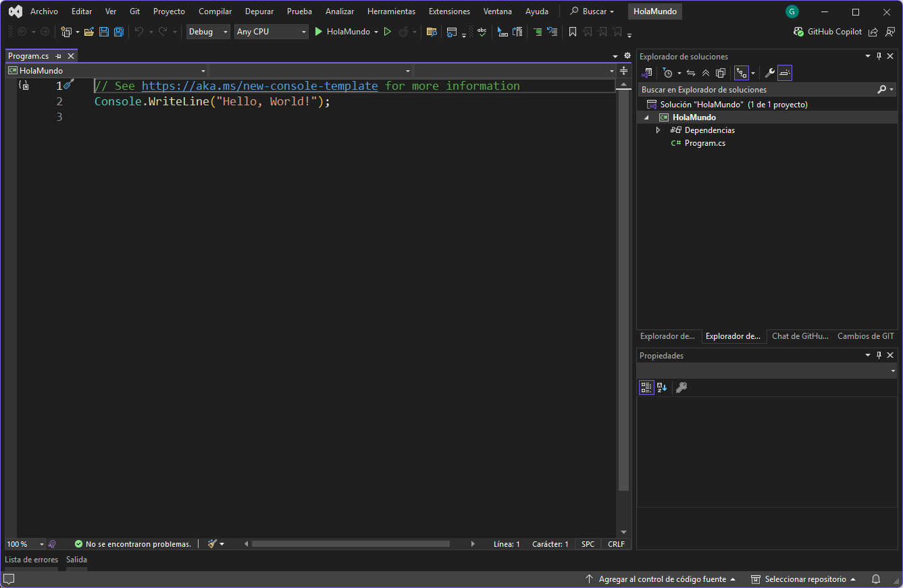Pin the Explorador de soluciones panel
903x588 pixels.
(879, 56)
